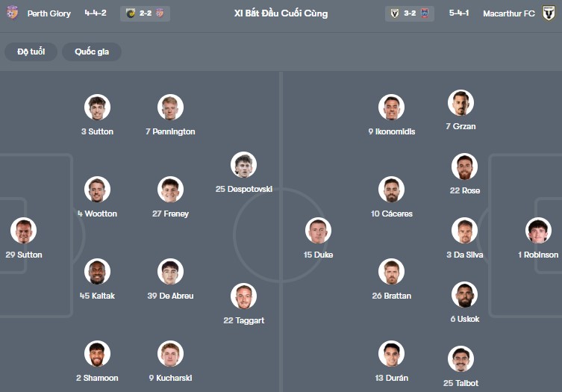Toggle the Độ tuổi filter
The image size is (562, 392).
(x=31, y=52)
